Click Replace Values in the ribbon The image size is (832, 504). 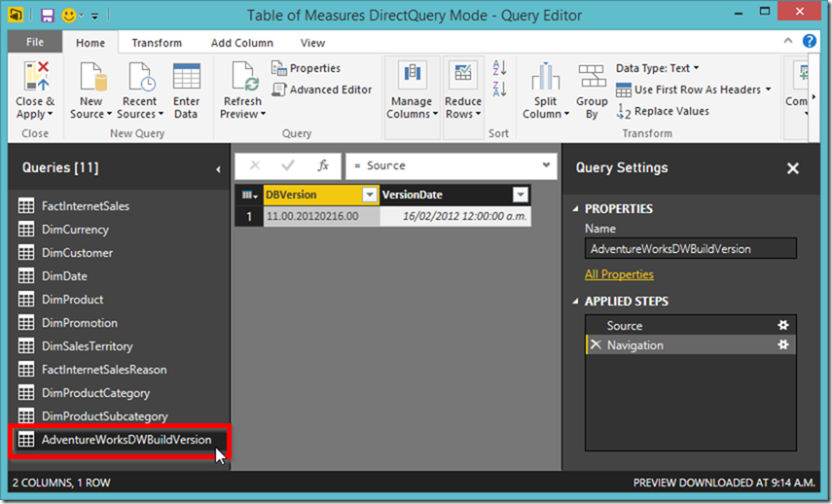(663, 111)
